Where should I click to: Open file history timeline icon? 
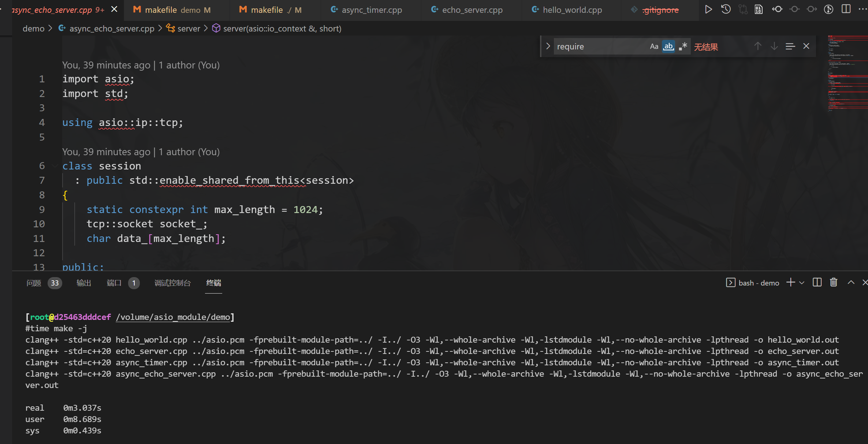726,10
